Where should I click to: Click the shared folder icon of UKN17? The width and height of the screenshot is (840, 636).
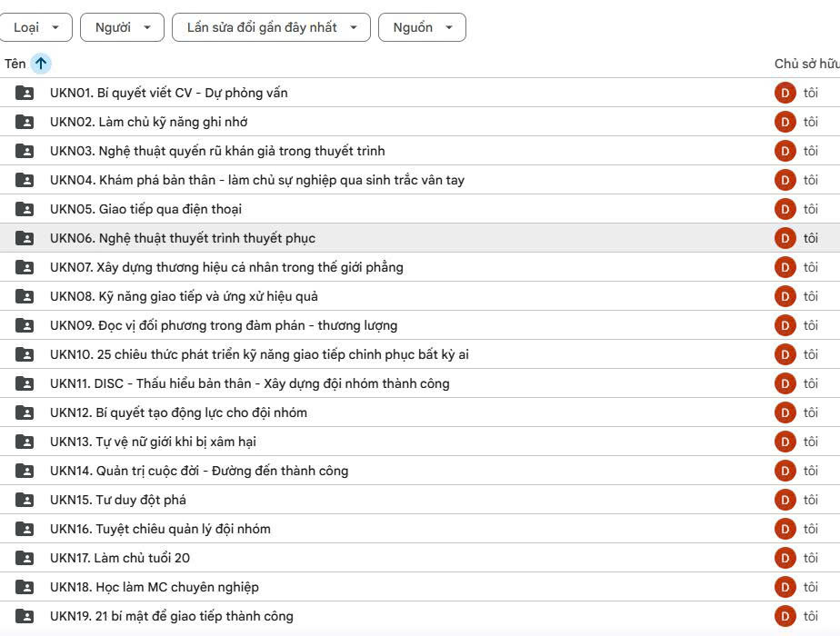tap(25, 558)
